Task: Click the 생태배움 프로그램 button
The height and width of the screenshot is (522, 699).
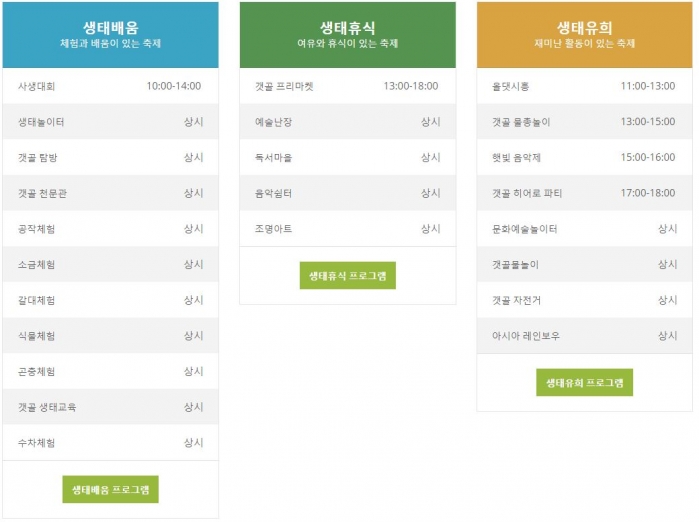Action: coord(110,490)
